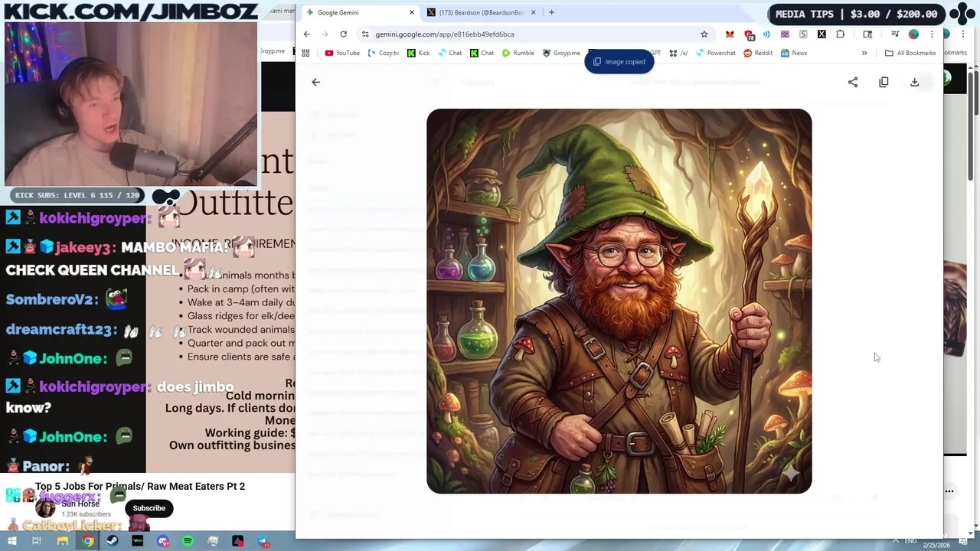Screen dimensions: 980x551
Task: Click the three-dot menu in the right background window
Action: [949, 491]
